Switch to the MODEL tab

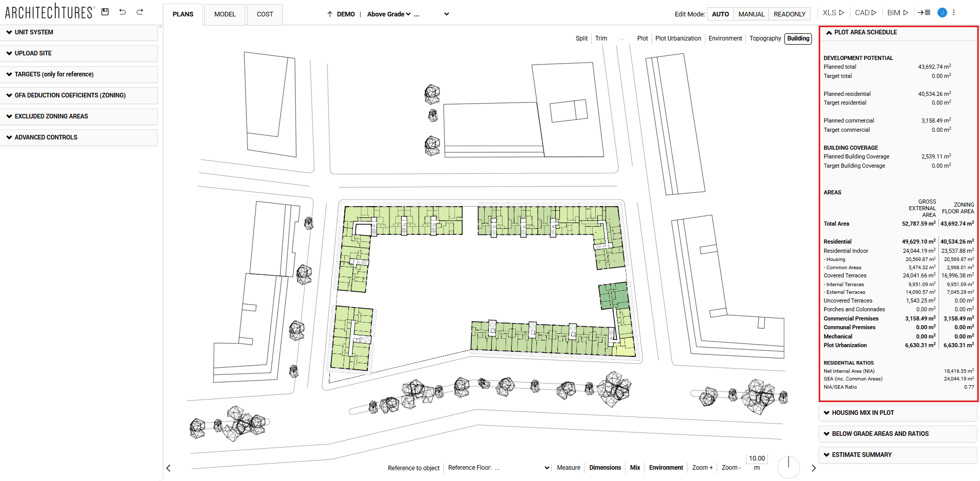pos(224,14)
